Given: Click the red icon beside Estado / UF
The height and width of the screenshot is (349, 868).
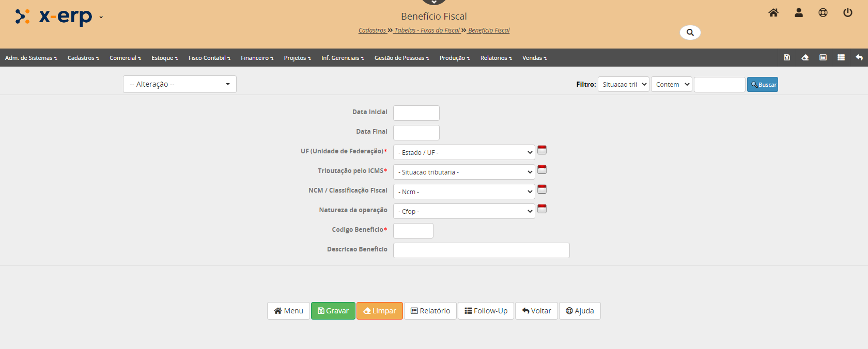Looking at the screenshot, I should (542, 150).
